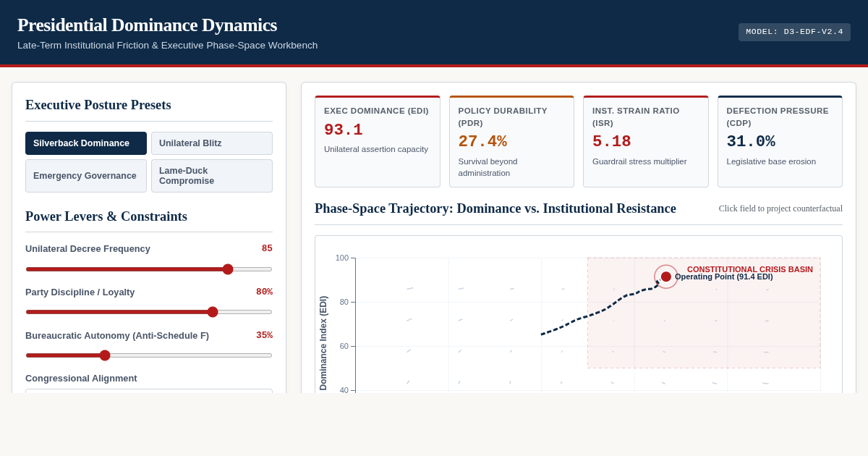
Task: Click the Executive Posture Presets heading
Action: pos(98,105)
